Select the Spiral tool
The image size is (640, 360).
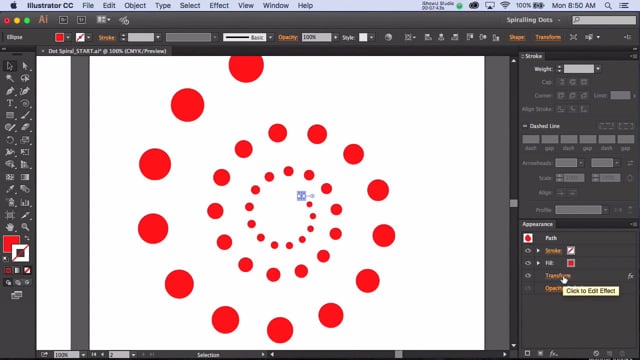coord(25,103)
